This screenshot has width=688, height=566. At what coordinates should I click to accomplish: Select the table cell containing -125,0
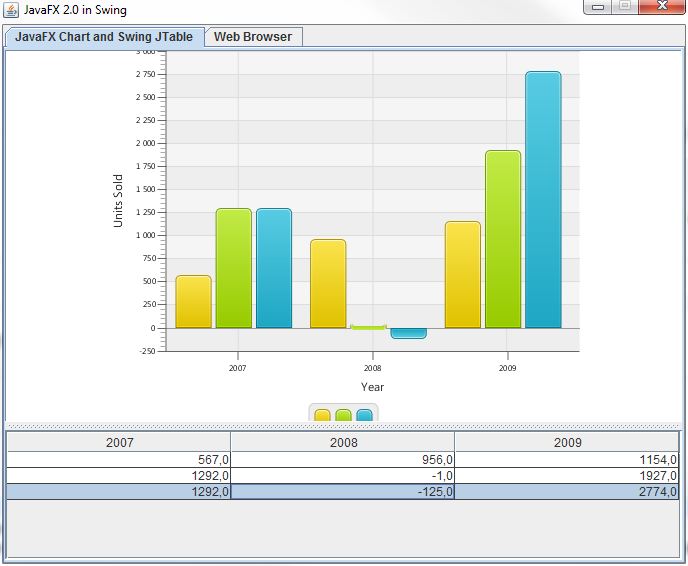[x=343, y=491]
